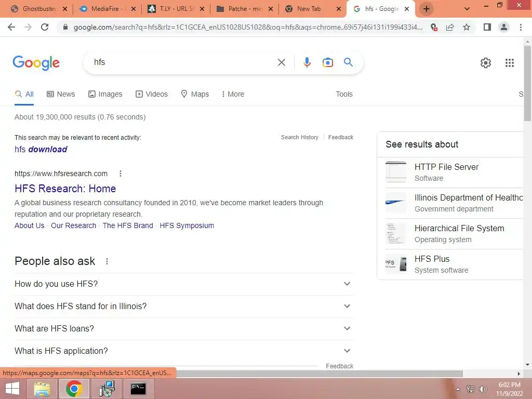The width and height of the screenshot is (532, 399).
Task: Expand "What is HFS application?"
Action: click(x=184, y=351)
